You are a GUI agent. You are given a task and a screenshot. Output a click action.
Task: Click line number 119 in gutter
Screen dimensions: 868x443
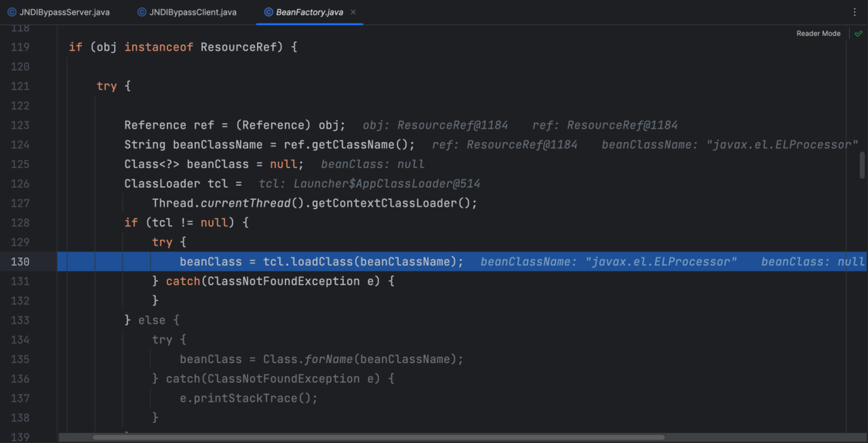click(20, 47)
